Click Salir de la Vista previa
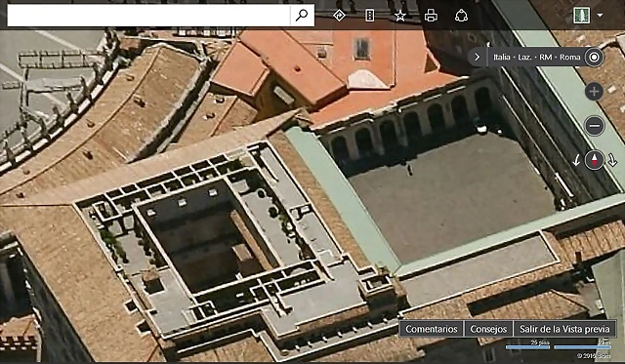 click(x=564, y=329)
